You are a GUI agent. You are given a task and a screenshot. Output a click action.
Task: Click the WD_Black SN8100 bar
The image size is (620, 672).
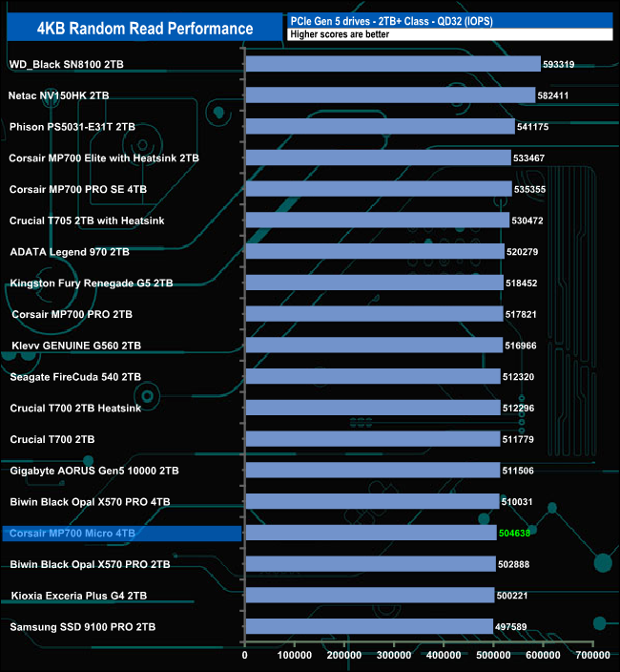393,64
